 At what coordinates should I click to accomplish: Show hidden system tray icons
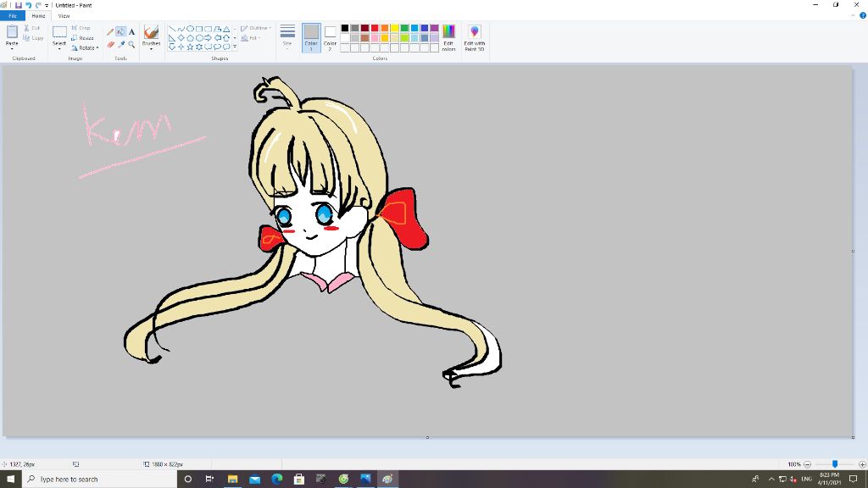point(771,480)
